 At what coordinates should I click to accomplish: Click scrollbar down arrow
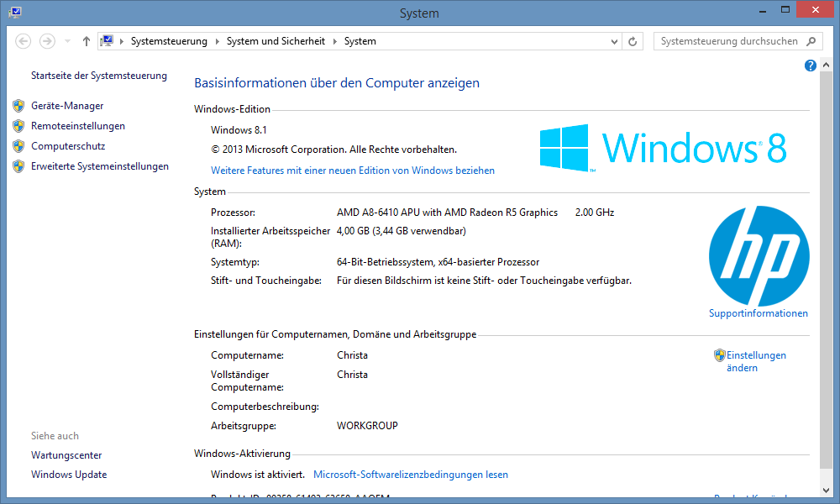826,490
